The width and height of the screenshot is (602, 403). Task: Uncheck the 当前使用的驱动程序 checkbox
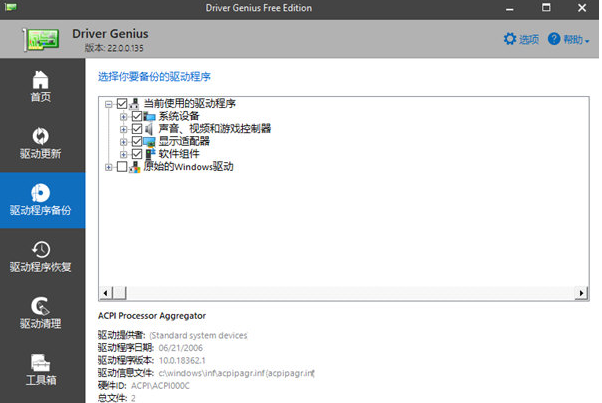click(123, 103)
